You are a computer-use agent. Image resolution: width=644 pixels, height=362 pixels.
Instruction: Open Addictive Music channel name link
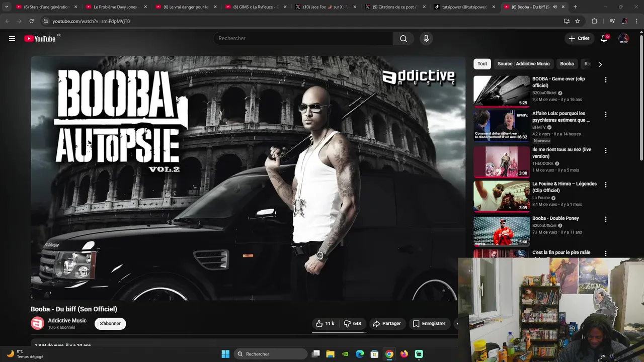click(x=67, y=321)
